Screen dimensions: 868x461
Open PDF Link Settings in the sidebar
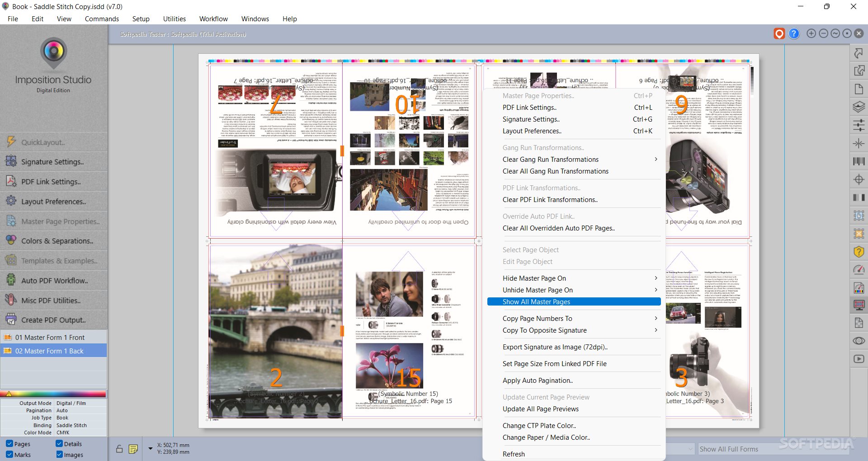coord(54,182)
